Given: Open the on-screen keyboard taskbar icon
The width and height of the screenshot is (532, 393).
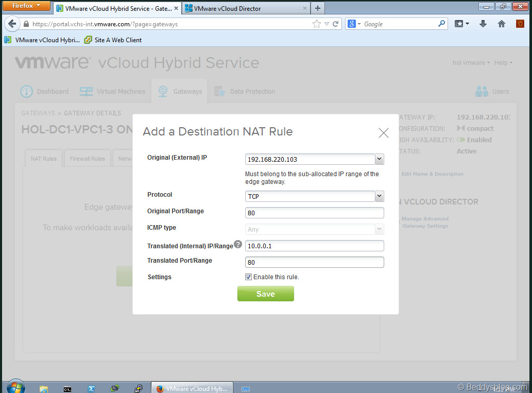Looking at the screenshot, I should [x=246, y=389].
